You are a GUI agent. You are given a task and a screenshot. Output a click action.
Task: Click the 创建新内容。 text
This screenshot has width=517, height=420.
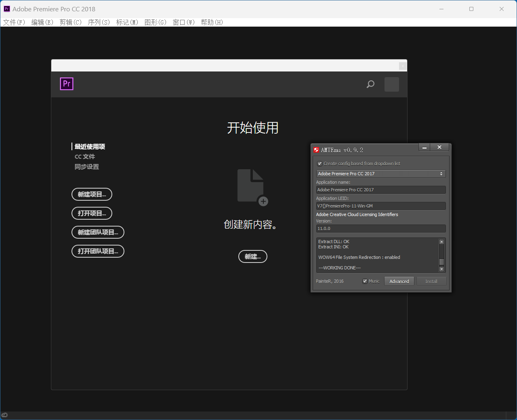tap(251, 225)
